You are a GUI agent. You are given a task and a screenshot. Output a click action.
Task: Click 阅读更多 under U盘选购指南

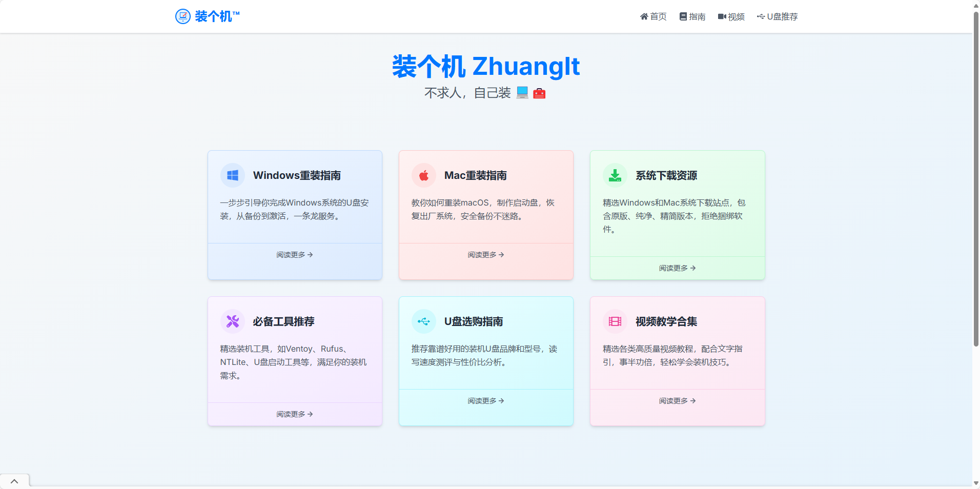(486, 401)
